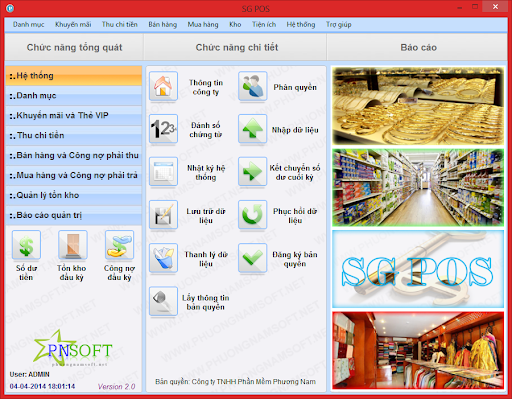Click the gold jewelry report image
512x399 pixels.
(x=418, y=106)
